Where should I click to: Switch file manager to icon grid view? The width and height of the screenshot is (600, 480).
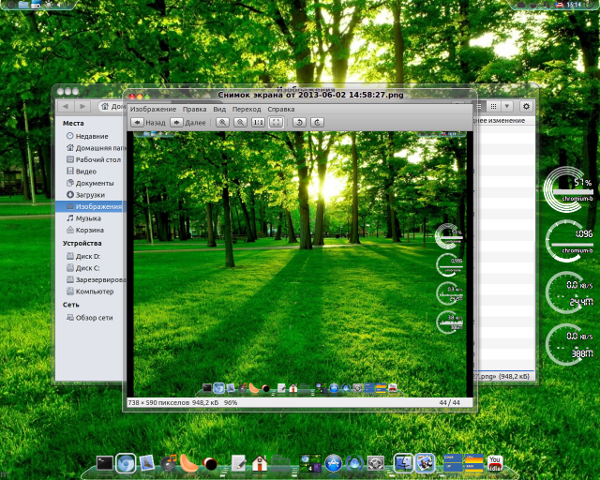(x=493, y=106)
